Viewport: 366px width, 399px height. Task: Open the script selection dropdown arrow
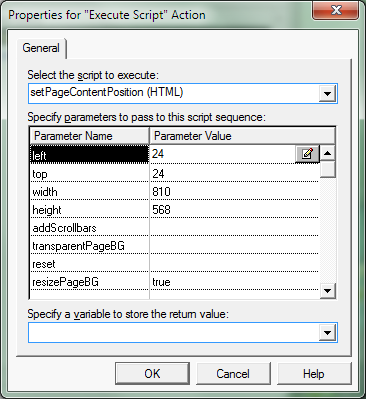[x=327, y=93]
